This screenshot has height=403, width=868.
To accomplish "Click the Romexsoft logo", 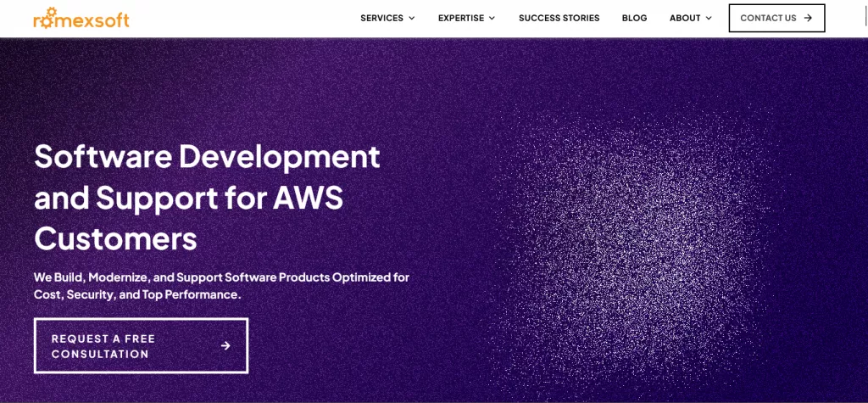I will 81,18.
